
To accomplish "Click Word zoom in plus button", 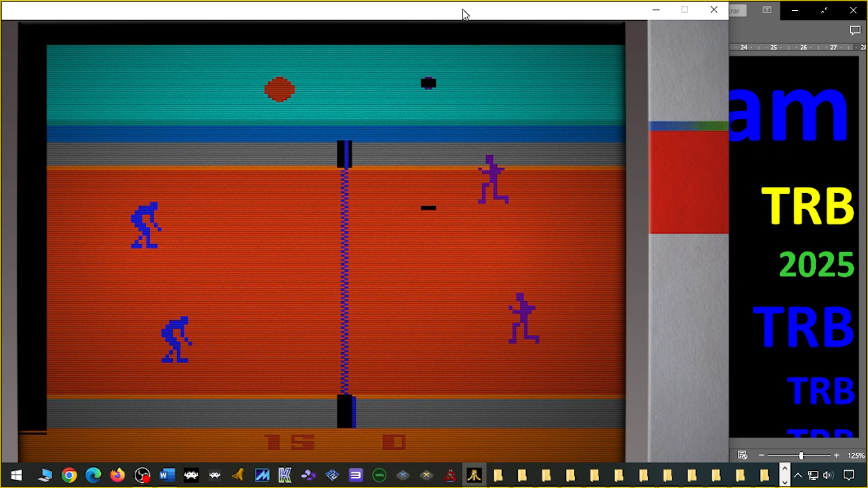I will [836, 456].
